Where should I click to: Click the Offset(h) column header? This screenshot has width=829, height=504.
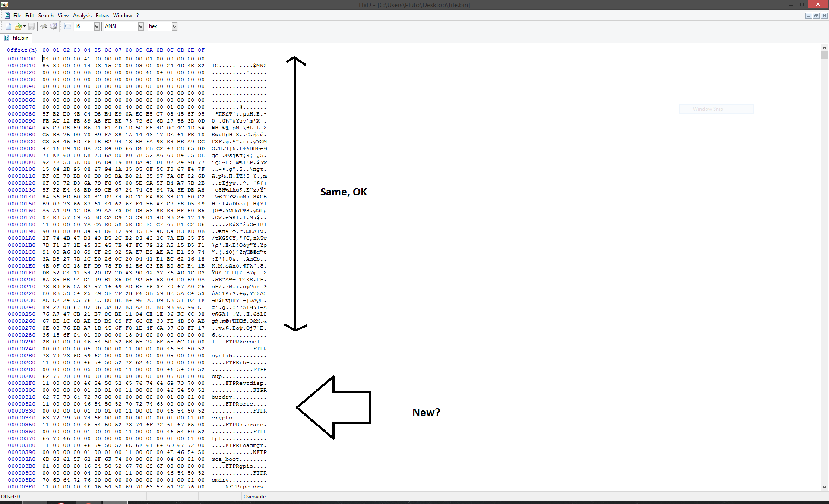coord(22,50)
